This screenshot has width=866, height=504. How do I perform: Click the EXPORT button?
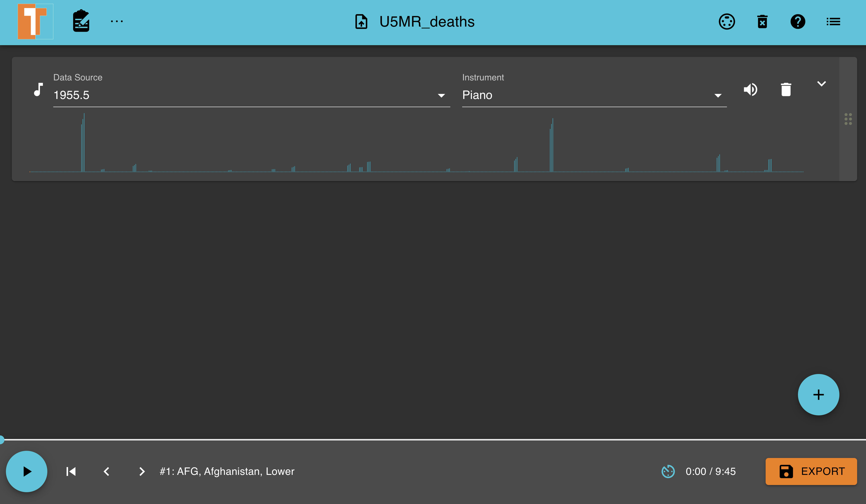coord(811,471)
